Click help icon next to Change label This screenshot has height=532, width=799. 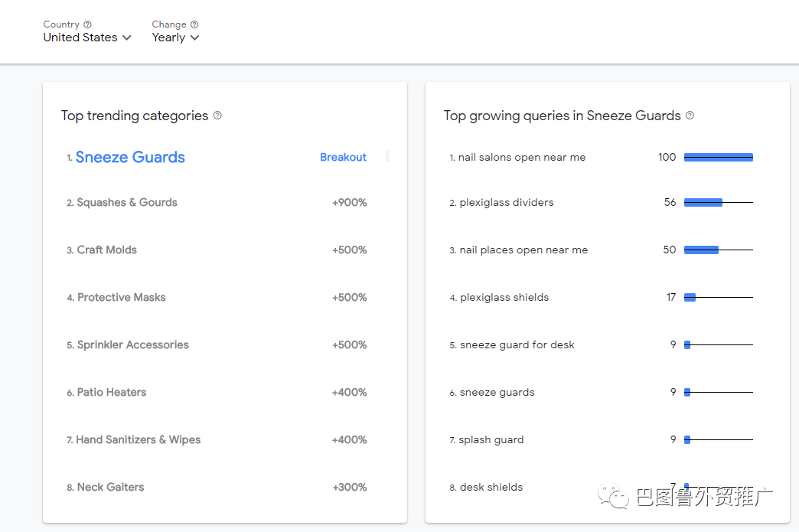coord(194,24)
